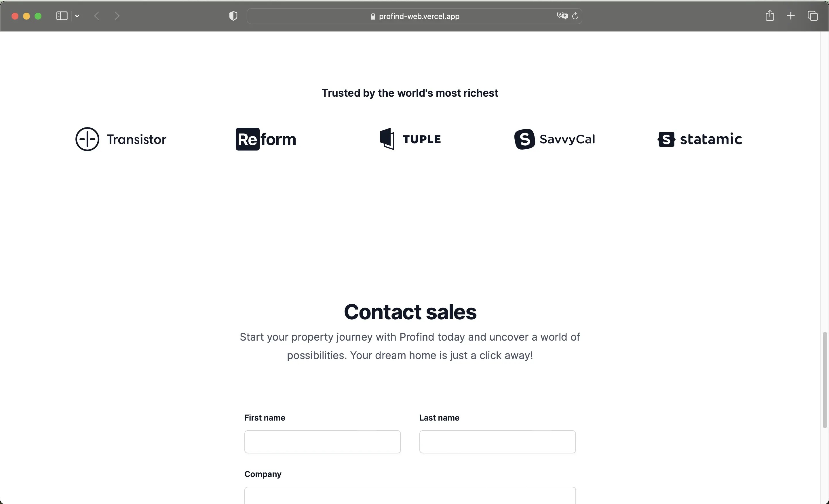Click the Statamic company logo
Image resolution: width=829 pixels, height=504 pixels.
pos(699,139)
